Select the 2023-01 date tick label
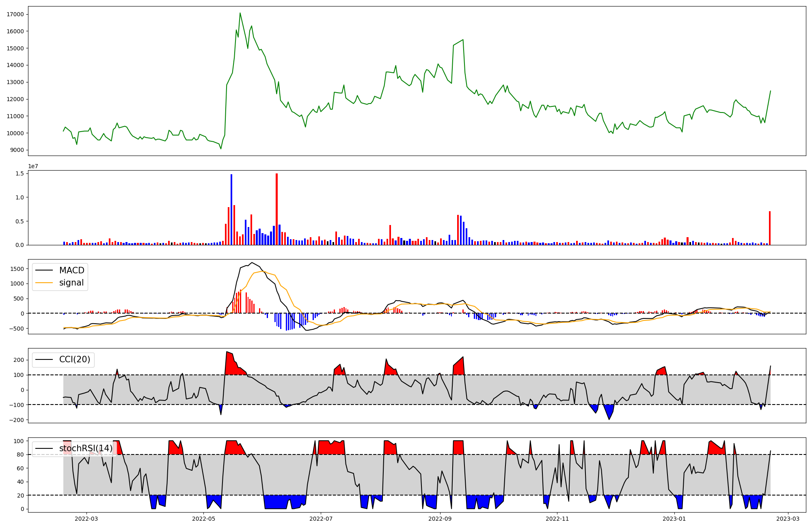 pos(675,519)
